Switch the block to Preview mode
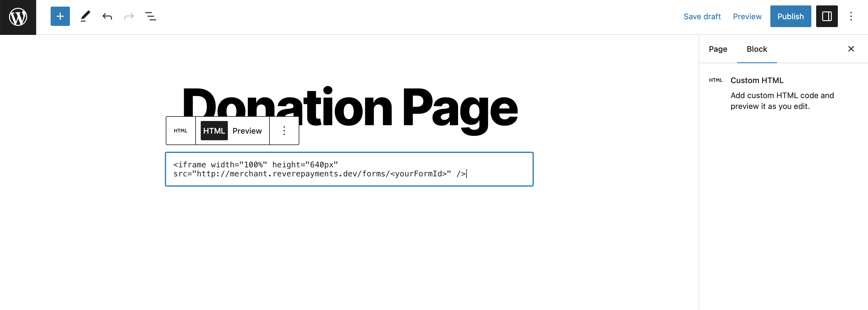 click(247, 131)
